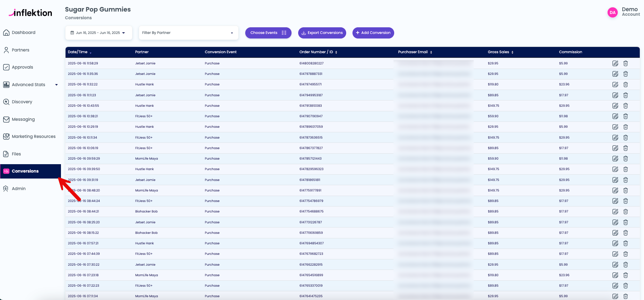Delete MomLife Maya's 09:59:29 conversion
The height and width of the screenshot is (300, 644).
625,159
